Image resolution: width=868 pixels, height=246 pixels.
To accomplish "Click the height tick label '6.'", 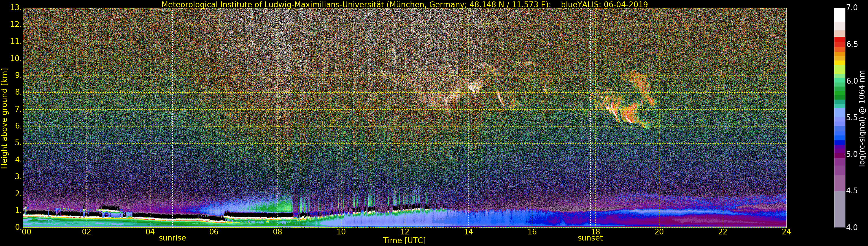I will (x=18, y=126).
